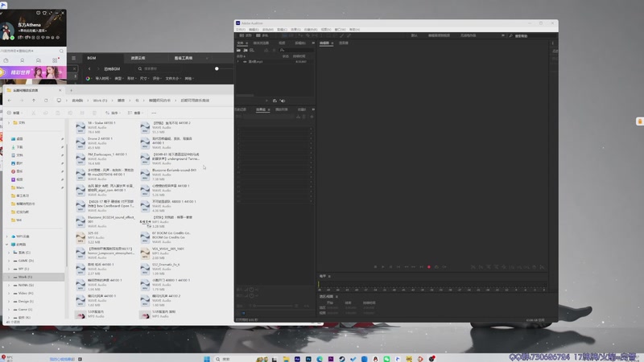Select Work (F:) drive in Explorer sidebar

coord(35,277)
